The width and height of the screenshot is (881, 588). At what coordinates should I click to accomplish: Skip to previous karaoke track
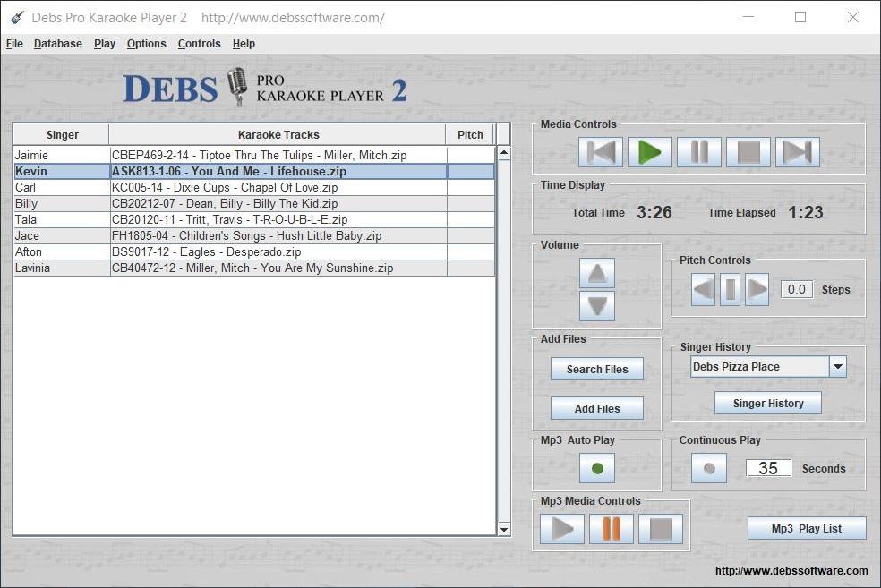pos(601,152)
